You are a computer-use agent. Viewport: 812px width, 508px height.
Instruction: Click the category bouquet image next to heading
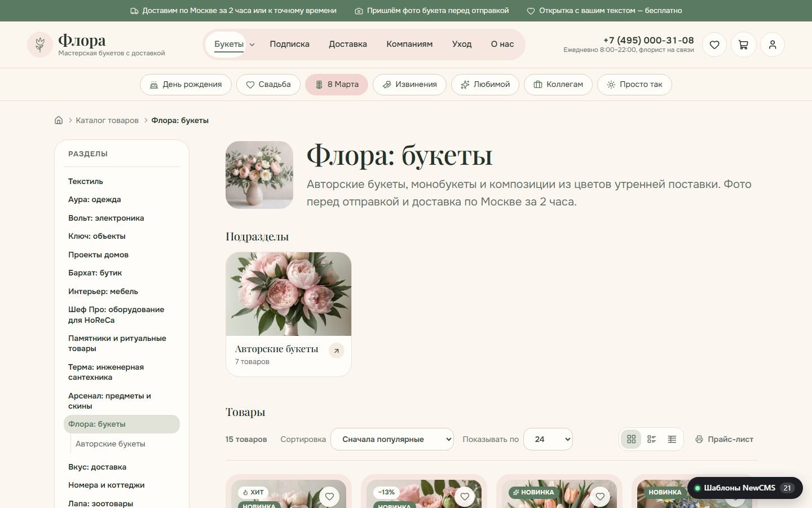click(259, 175)
